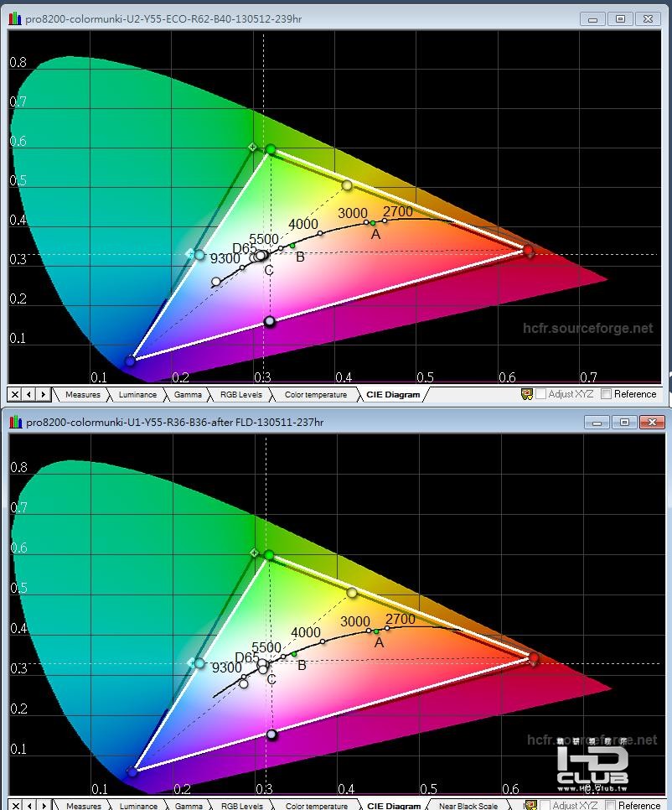
Task: Click the red primary point in top diagram
Action: point(528,251)
